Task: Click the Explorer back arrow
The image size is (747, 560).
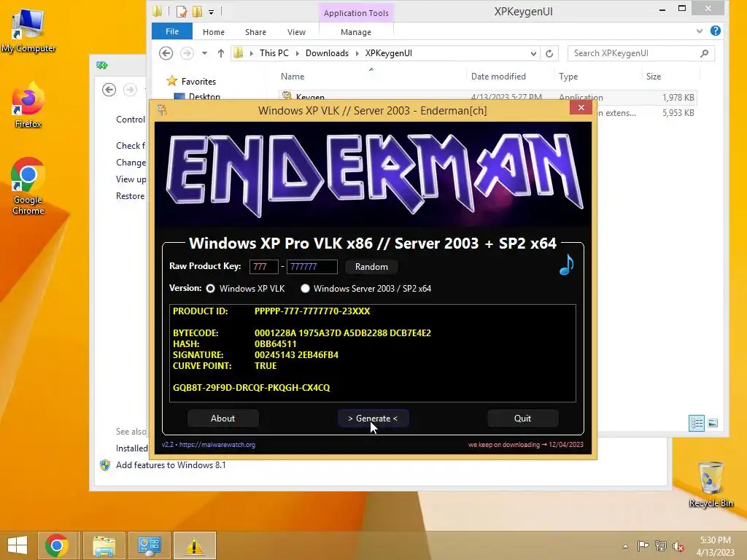Action: [166, 52]
